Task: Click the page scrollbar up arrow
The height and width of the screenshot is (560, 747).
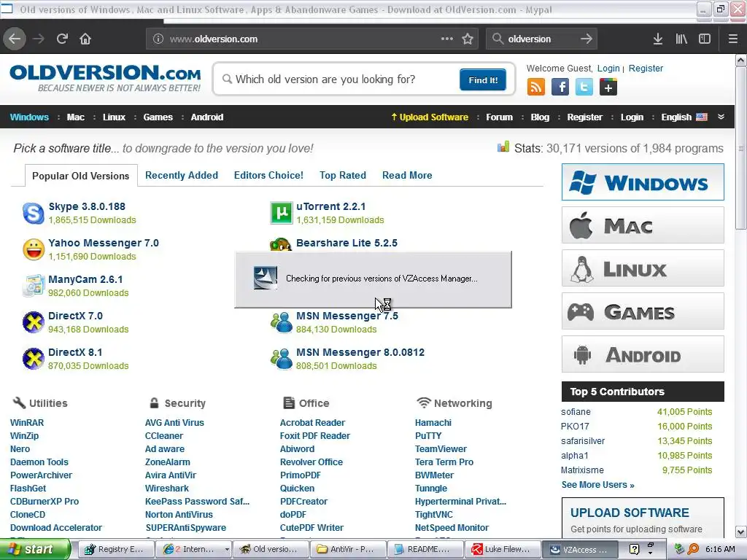Action: (x=741, y=61)
